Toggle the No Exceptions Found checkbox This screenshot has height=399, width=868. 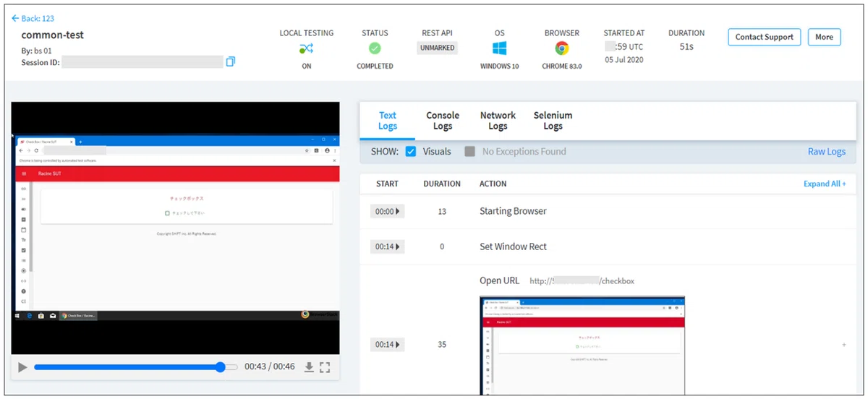(470, 152)
